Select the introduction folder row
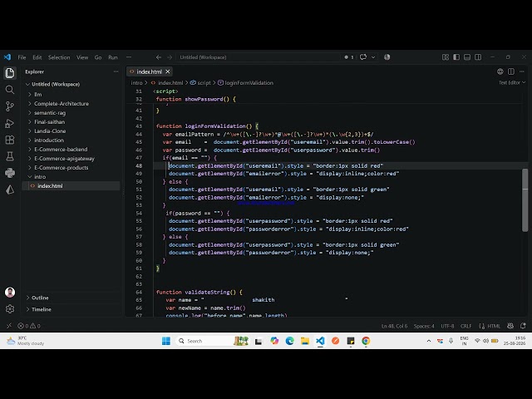This screenshot has height=399, width=532. click(71, 140)
